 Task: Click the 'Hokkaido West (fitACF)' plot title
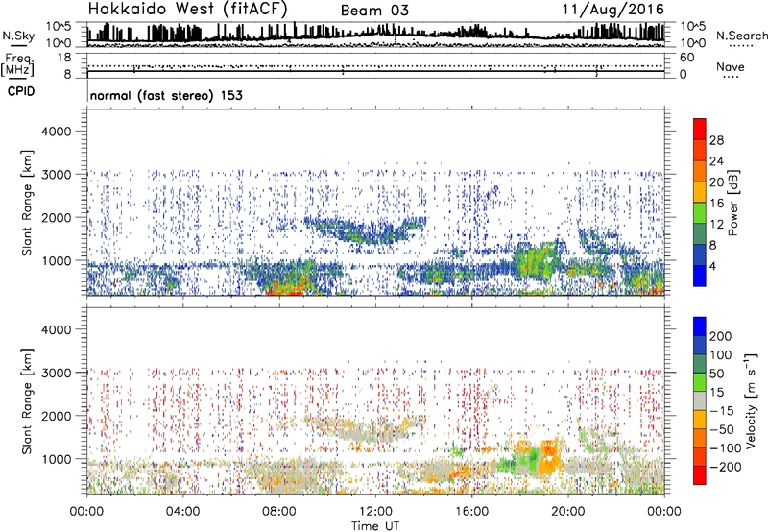[187, 9]
